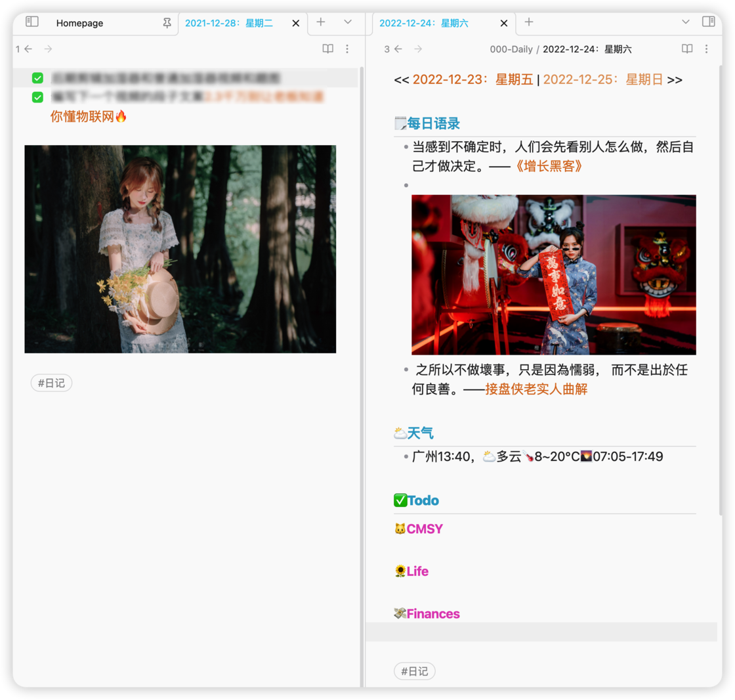This screenshot has height=700, width=735.
Task: Open reading view in the right pane
Action: (x=686, y=49)
